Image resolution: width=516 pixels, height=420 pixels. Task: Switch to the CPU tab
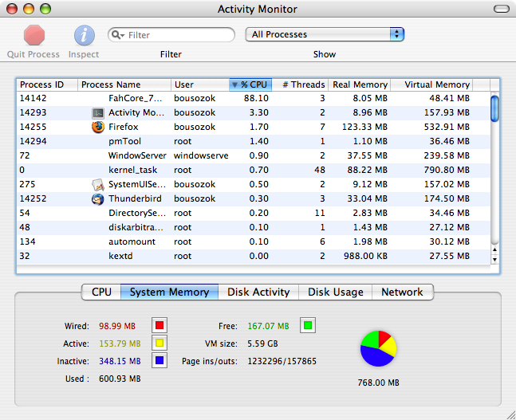[x=101, y=292]
